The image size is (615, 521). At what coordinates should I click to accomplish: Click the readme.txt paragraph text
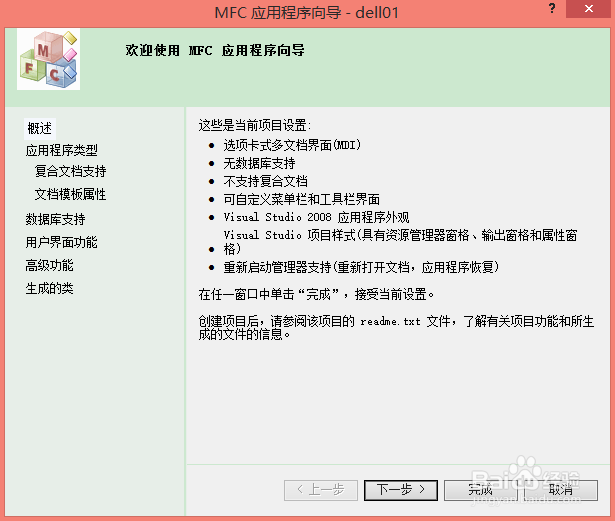click(x=396, y=328)
